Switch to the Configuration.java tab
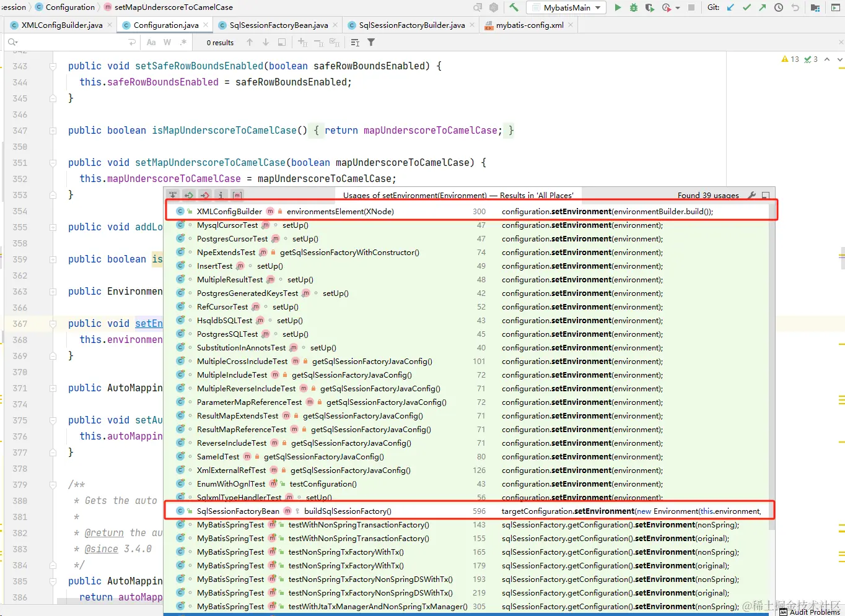This screenshot has height=616, width=845. 166,25
